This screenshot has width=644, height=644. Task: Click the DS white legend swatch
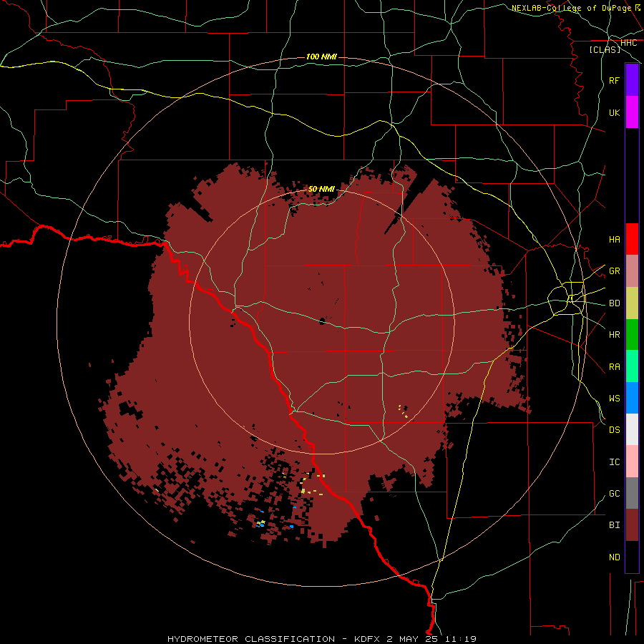[632, 429]
